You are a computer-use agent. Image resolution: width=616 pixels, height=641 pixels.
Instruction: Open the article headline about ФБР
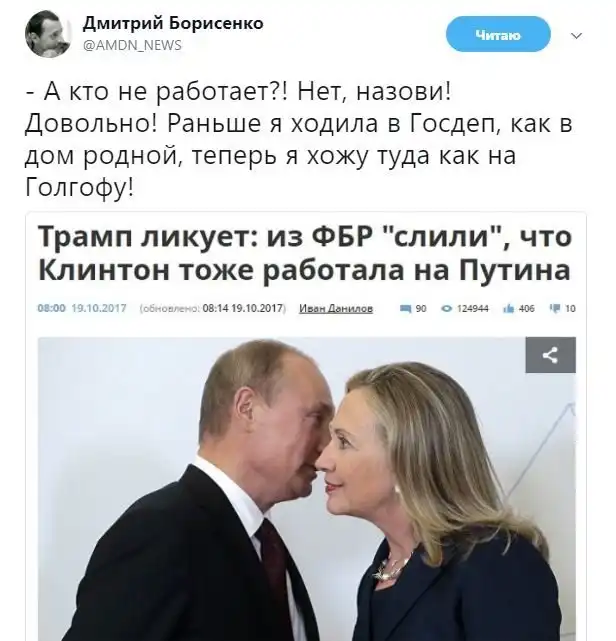(305, 253)
